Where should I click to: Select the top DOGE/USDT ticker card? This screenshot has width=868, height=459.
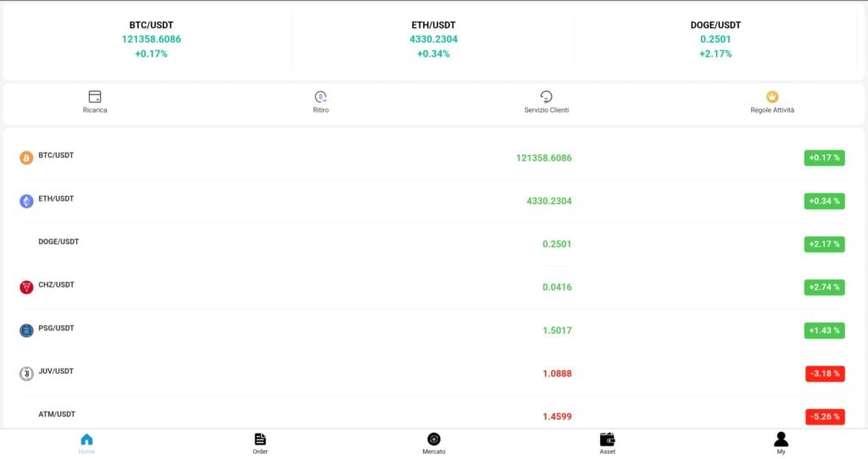click(x=715, y=39)
